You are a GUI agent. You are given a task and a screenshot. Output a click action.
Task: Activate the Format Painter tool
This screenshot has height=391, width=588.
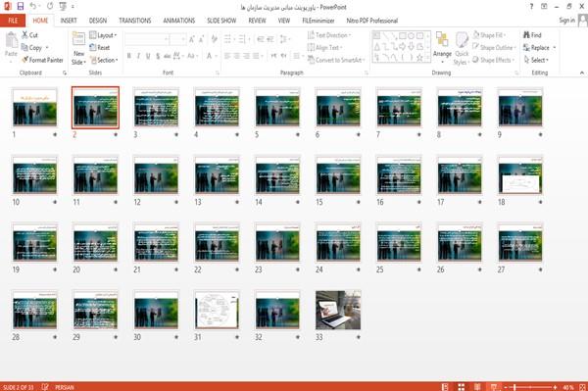tap(42, 60)
